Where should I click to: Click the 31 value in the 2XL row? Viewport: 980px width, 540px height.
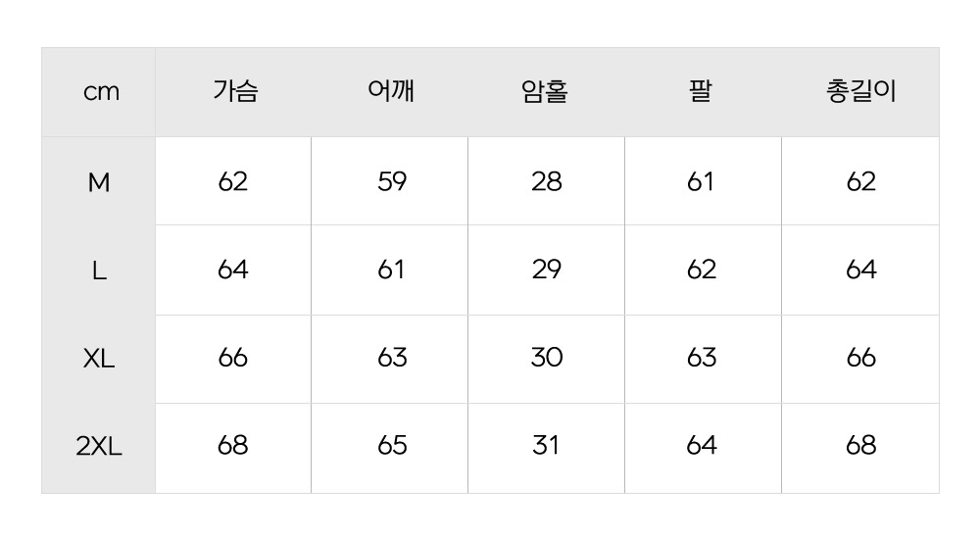click(x=546, y=447)
